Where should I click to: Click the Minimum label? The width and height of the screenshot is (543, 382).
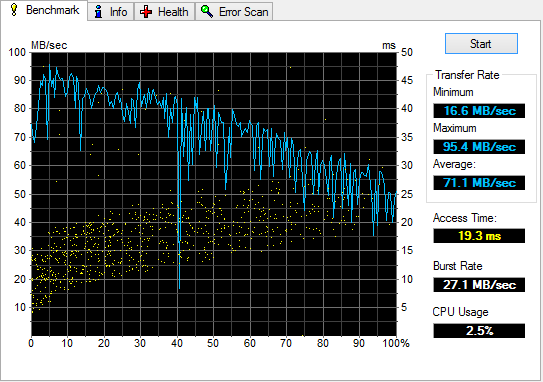(x=453, y=92)
